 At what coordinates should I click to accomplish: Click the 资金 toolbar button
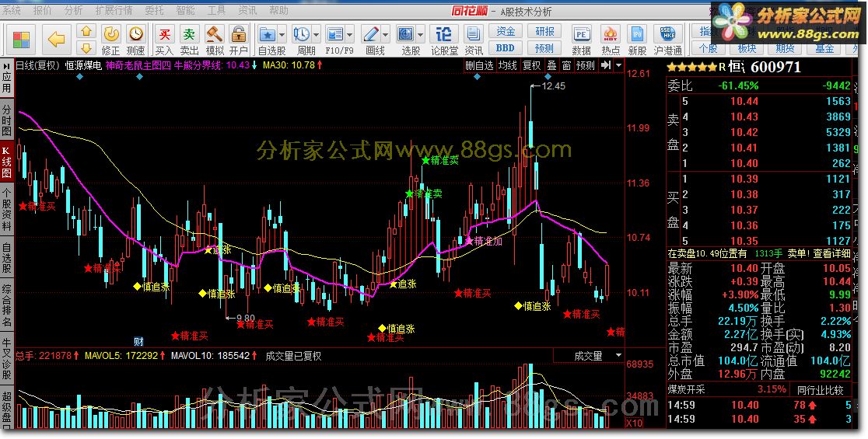505,32
